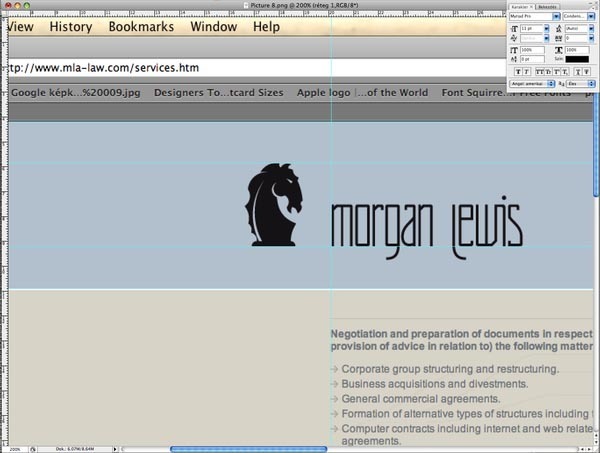Click the document proxy icon in title bar
Image resolution: width=600 pixels, height=453 pixels.
click(x=246, y=5)
